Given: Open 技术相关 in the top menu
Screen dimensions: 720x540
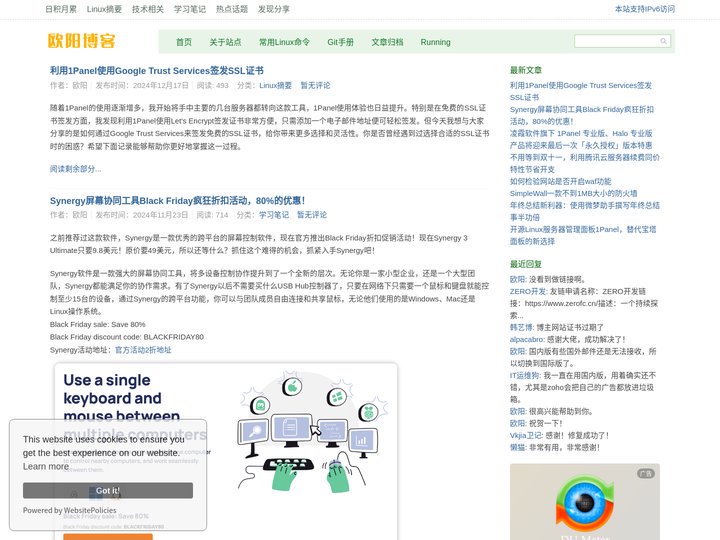Looking at the screenshot, I should point(148,9).
